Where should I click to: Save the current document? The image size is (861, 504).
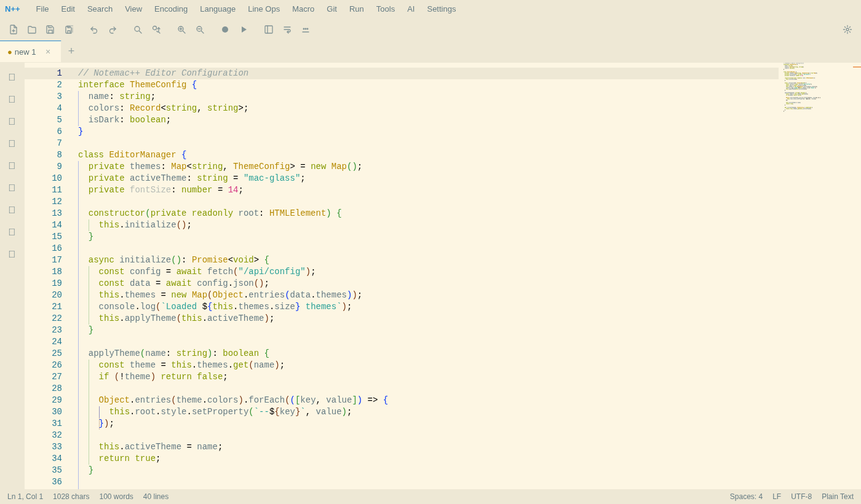[50, 30]
